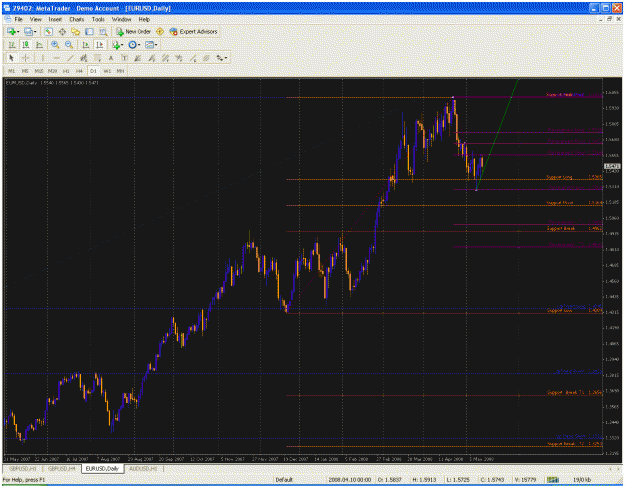Expand the Templates dropdown arrow
Viewport: 625px width, 486px height.
(156, 45)
